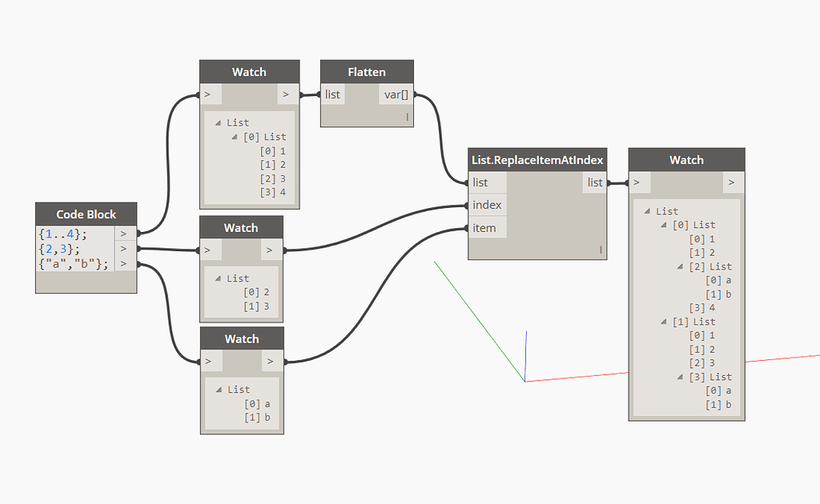Click the input port of the rightmost Watch node
The width and height of the screenshot is (820, 504).
click(637, 182)
